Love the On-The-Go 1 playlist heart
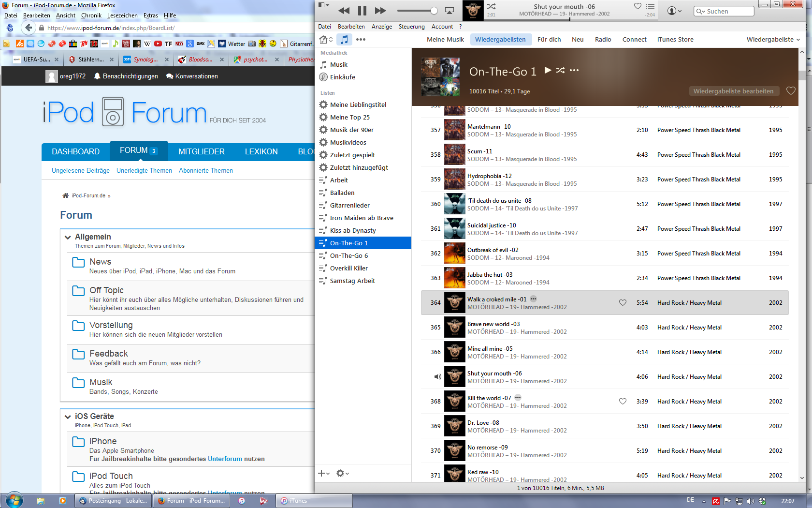 (791, 90)
